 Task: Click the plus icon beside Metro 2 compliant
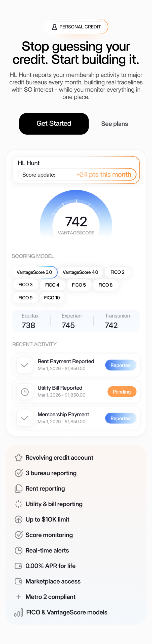coord(19,597)
